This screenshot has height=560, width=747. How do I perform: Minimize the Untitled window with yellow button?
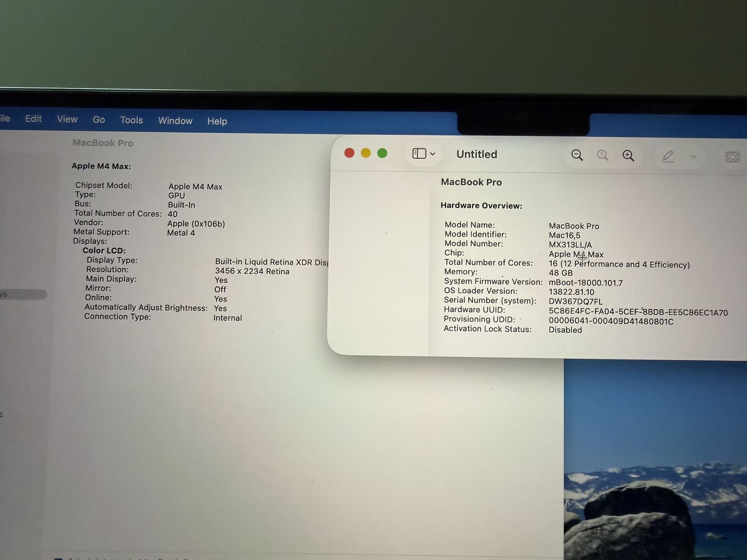pyautogui.click(x=366, y=153)
